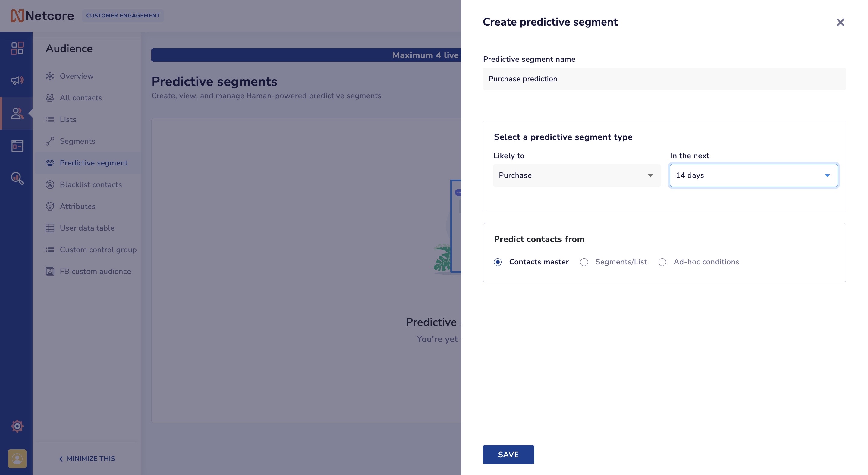Select the Ad-hoc conditions radio button
Image resolution: width=868 pixels, height=475 pixels.
[x=662, y=262]
